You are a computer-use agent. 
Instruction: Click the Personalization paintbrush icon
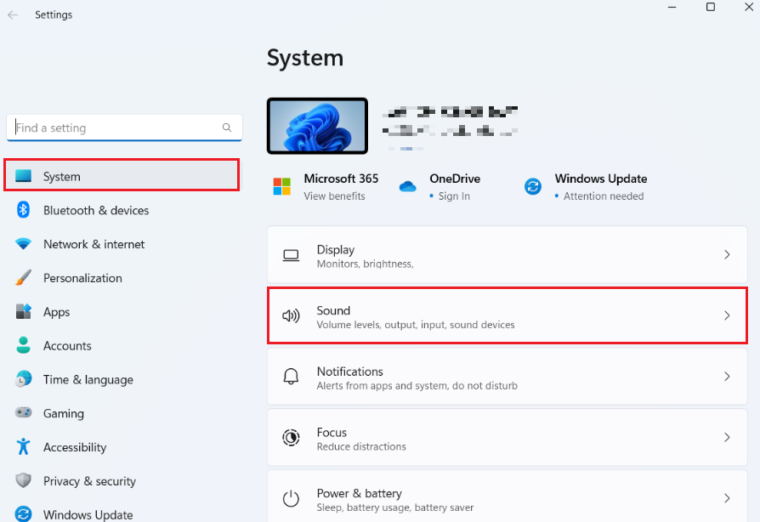coord(23,278)
